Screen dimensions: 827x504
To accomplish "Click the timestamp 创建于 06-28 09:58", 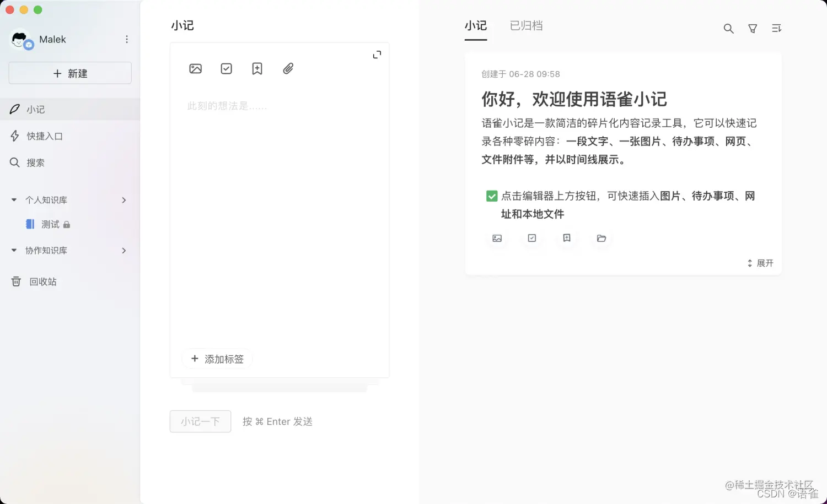I will pyautogui.click(x=520, y=74).
